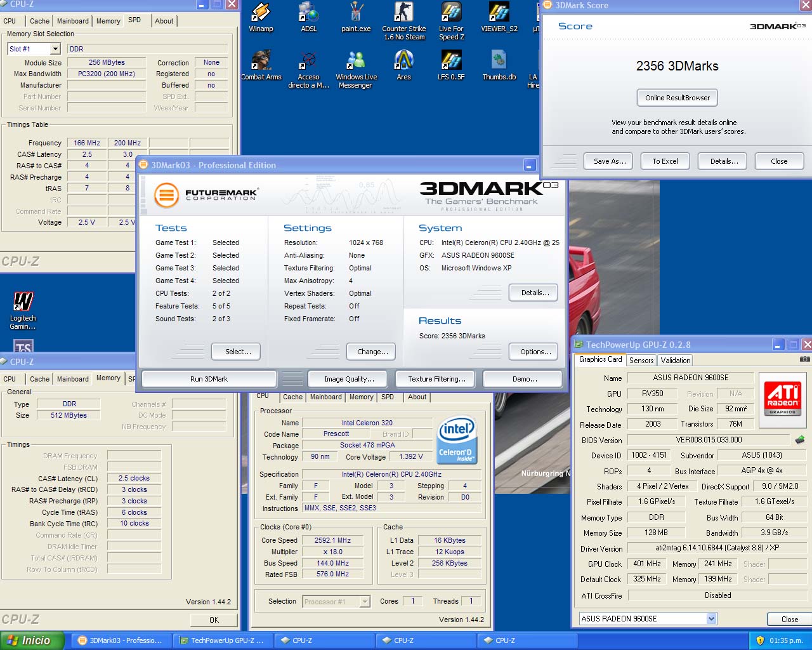
Task: Open the Winamp desktop shortcut
Action: pyautogui.click(x=261, y=17)
